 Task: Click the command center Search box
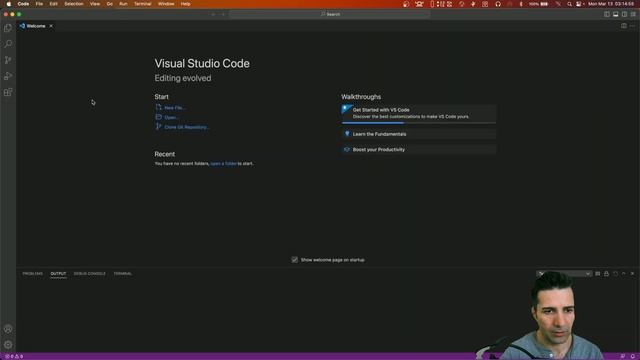(x=330, y=14)
